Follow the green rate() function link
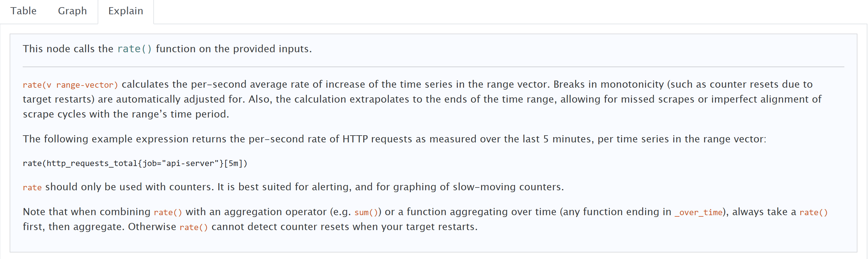The height and width of the screenshot is (259, 868). 134,49
